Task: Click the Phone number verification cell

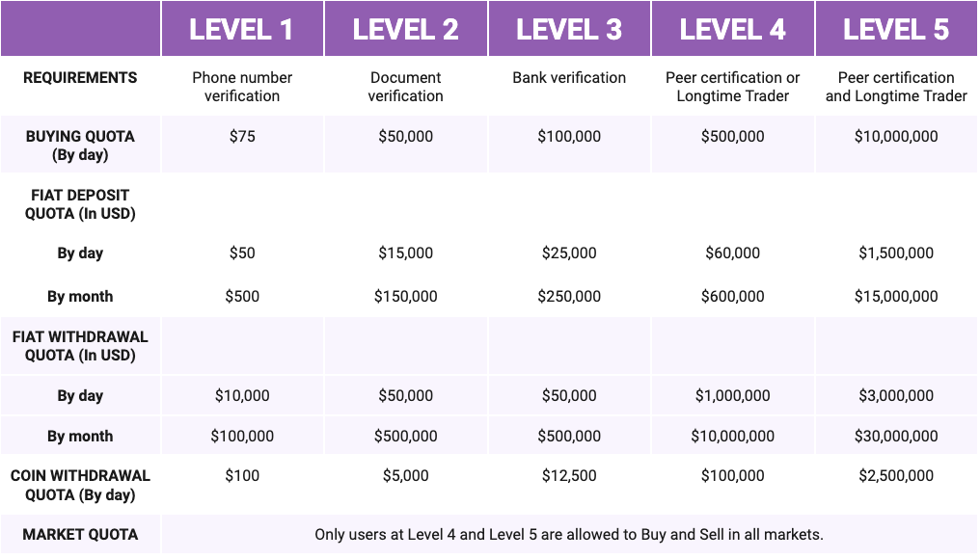Action: point(242,87)
